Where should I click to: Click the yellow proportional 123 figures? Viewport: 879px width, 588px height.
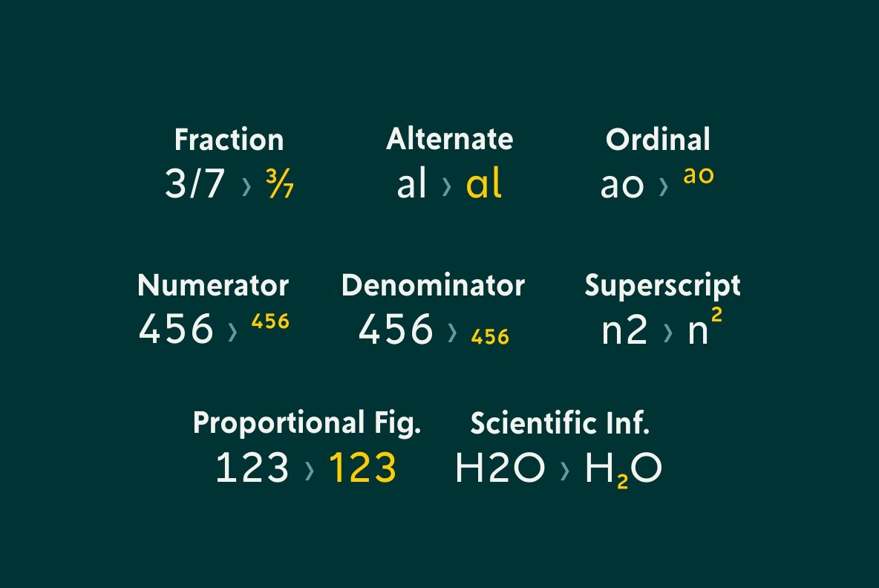pos(362,468)
